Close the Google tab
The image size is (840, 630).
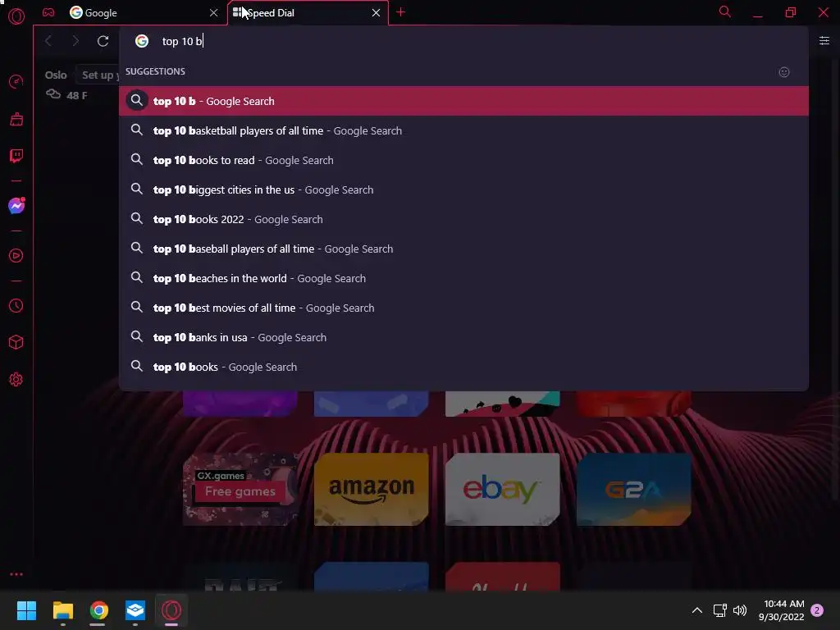[x=214, y=12]
